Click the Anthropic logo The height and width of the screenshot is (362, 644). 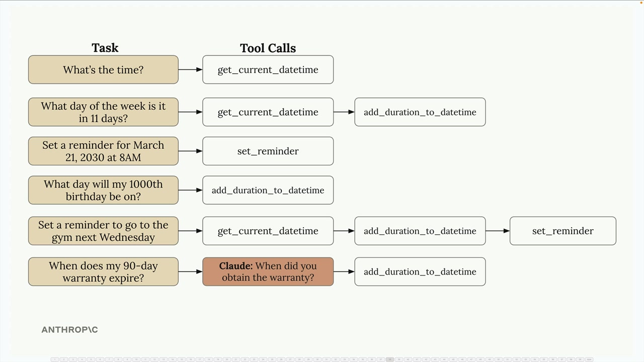(x=69, y=330)
